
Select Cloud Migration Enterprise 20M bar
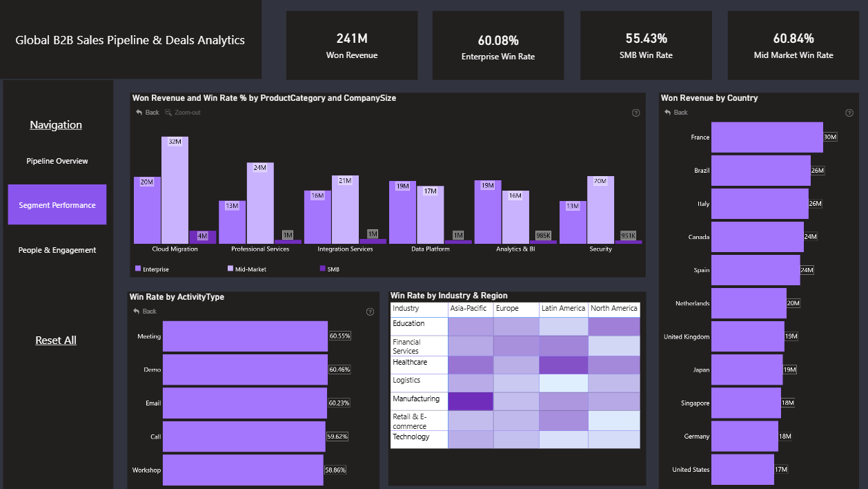147,210
